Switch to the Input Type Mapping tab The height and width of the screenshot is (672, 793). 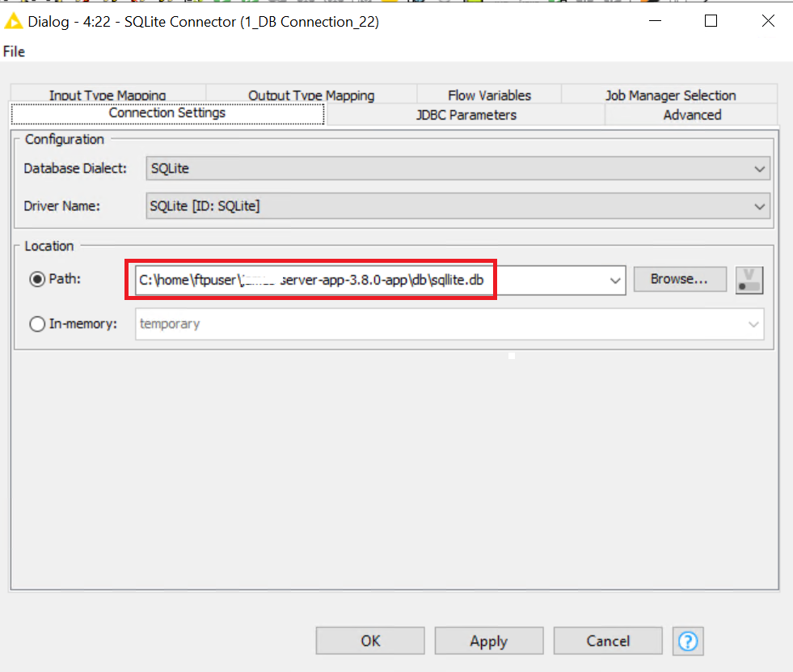tap(108, 95)
